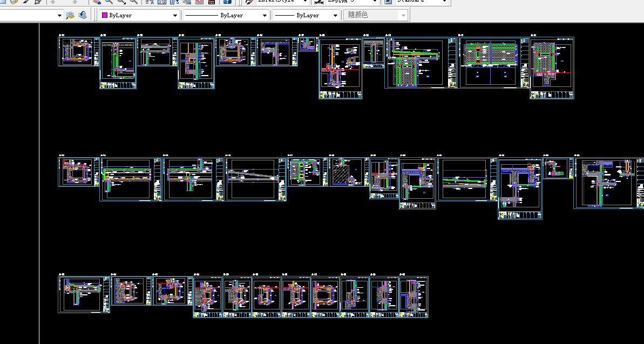Select the first detail sheet in the top row
This screenshot has width=644, height=344.
click(79, 51)
